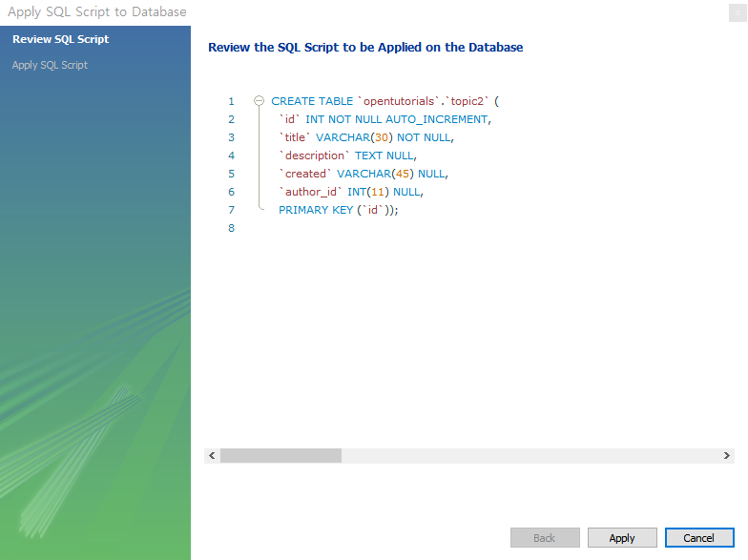
Task: Click the Apply button
Action: tap(622, 538)
